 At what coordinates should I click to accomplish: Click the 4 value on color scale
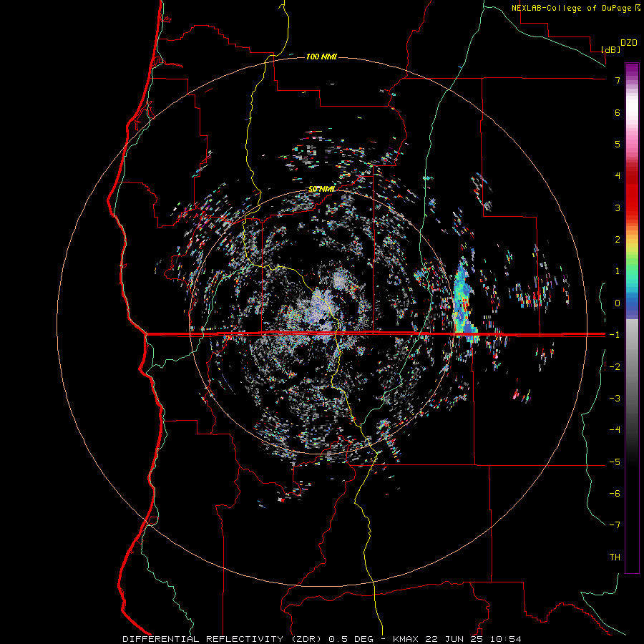point(618,176)
